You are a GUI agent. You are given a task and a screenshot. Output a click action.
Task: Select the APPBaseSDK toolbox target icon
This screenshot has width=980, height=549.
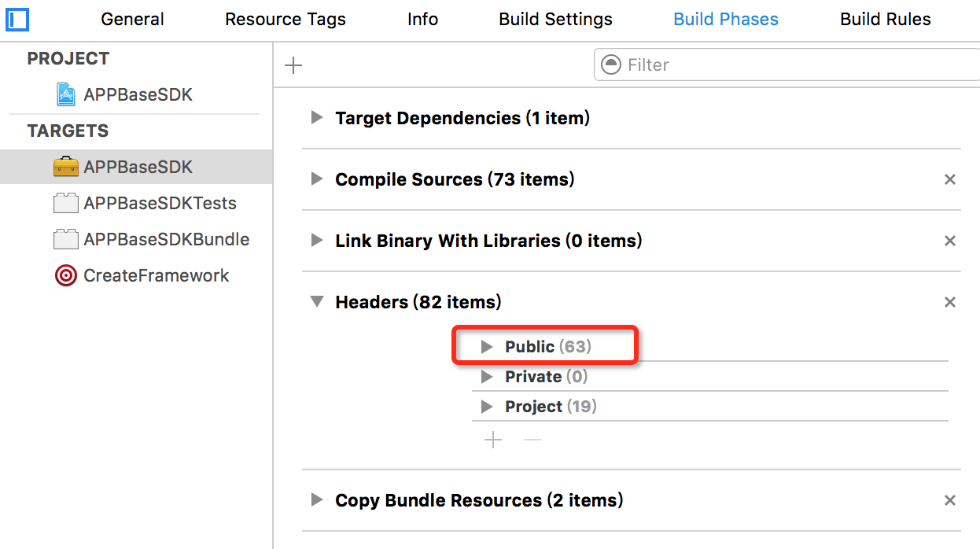click(66, 167)
